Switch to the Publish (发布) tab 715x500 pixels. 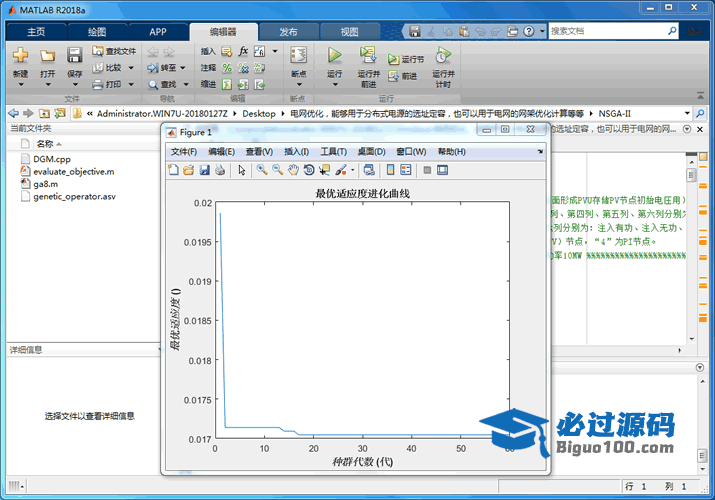[288, 32]
